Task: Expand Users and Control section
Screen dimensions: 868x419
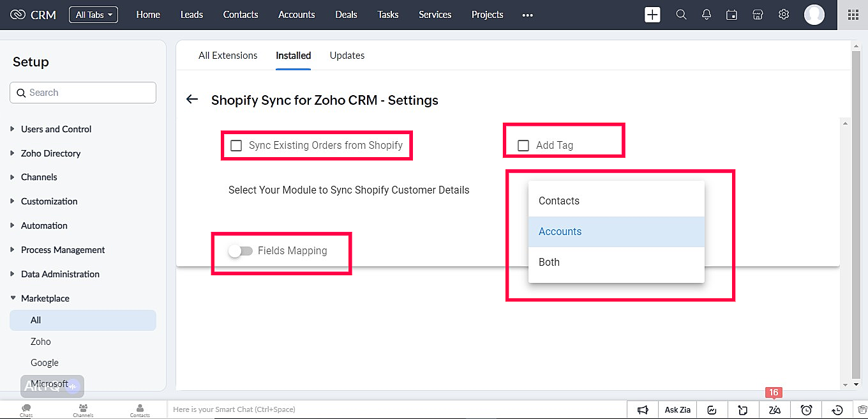Action: (56, 129)
